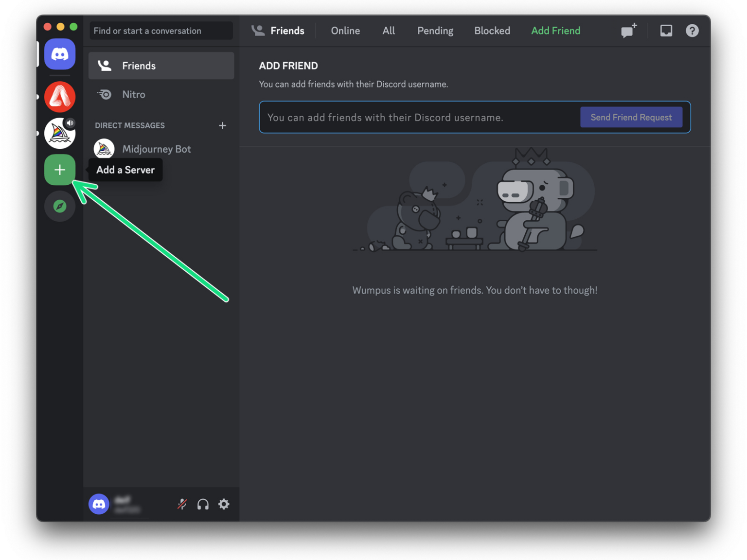Open Discord Home via the Discord icon
The image size is (747, 560).
click(x=60, y=54)
